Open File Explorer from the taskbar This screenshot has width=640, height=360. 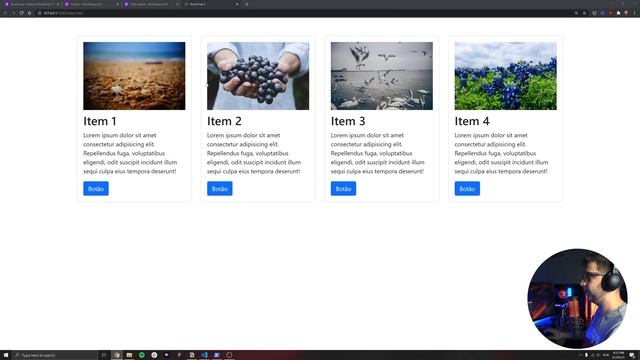(129, 355)
